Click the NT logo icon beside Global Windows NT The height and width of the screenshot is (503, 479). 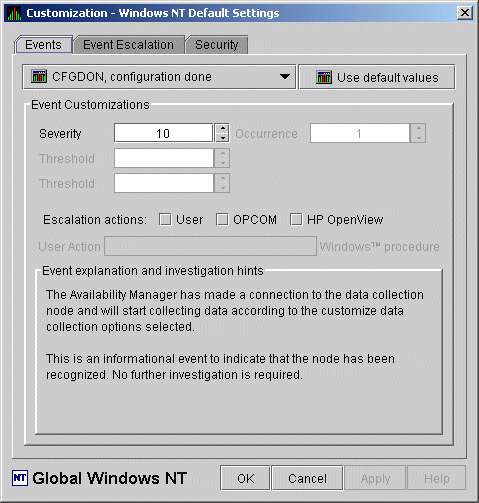[20, 478]
